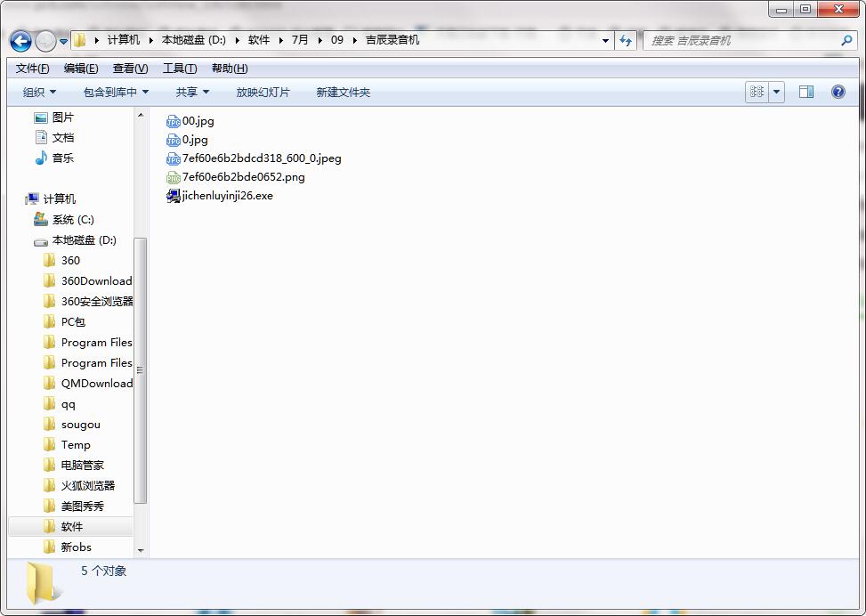Viewport: 866px width, 616px height.
Task: Click the folder icon in the address bar
Action: coord(79,40)
